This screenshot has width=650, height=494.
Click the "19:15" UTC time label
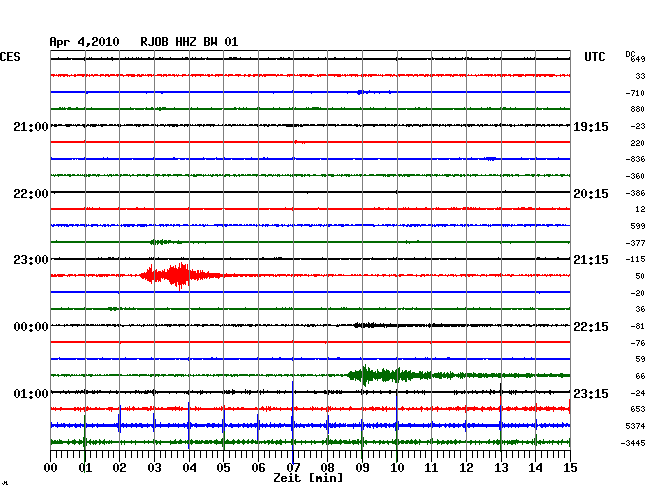pos(591,127)
